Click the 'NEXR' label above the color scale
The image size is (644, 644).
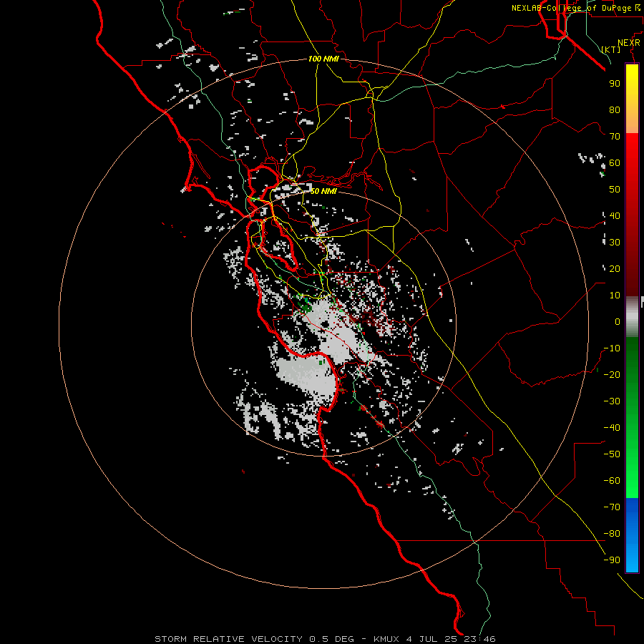(629, 43)
